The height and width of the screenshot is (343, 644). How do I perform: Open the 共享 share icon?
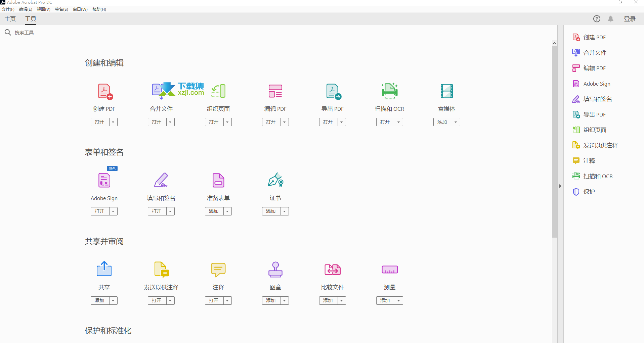[104, 269]
